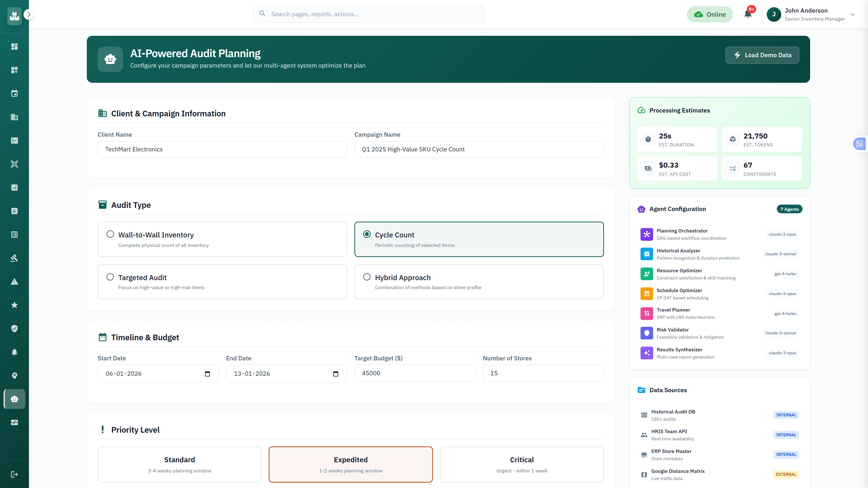The height and width of the screenshot is (488, 868).
Task: Select the warning alerts icon in sidebar
Action: [14, 282]
